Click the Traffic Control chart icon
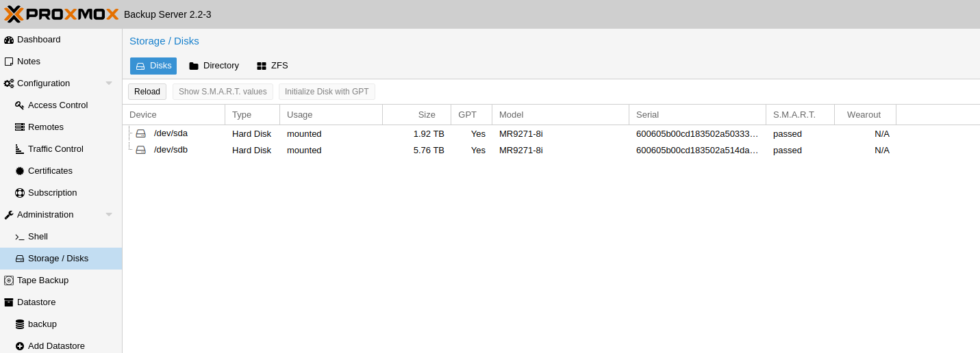The width and height of the screenshot is (980, 353). coord(20,149)
